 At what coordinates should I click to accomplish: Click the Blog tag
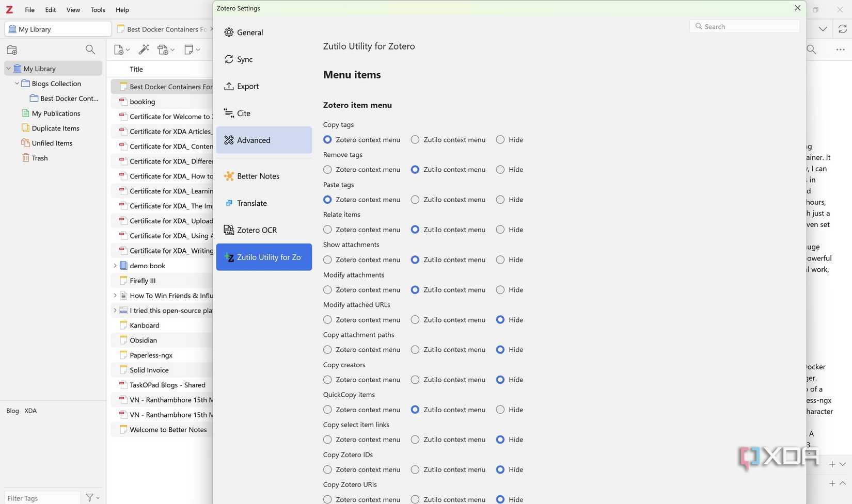click(12, 411)
